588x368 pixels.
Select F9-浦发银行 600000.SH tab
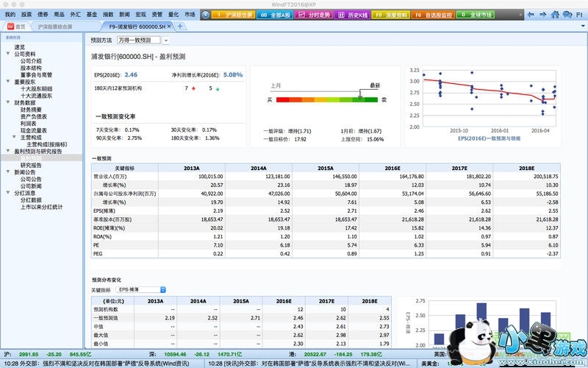pyautogui.click(x=137, y=26)
